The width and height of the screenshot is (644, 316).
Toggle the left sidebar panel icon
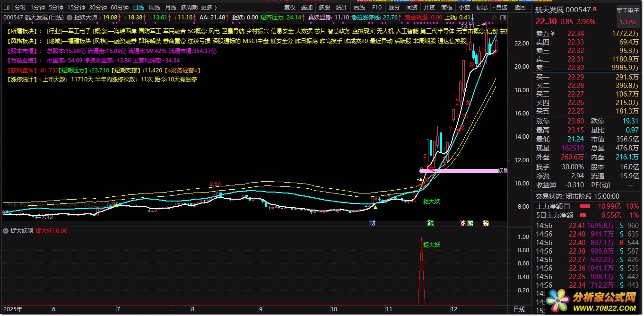6,8
